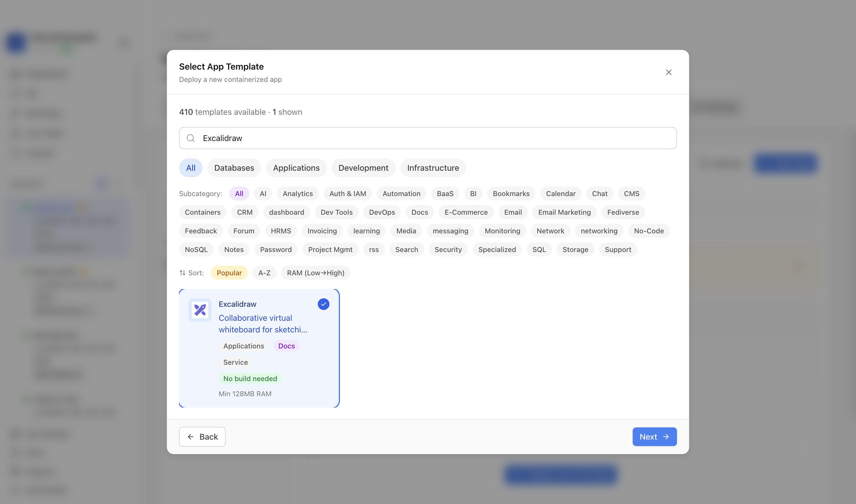Filter by Dev Tools subcategory
The height and width of the screenshot is (504, 856).
coord(336,212)
